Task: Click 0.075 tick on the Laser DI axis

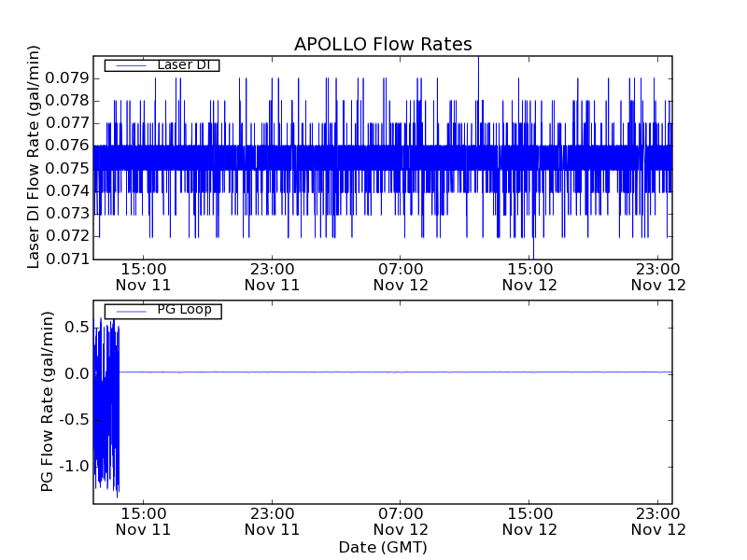Action: point(68,168)
